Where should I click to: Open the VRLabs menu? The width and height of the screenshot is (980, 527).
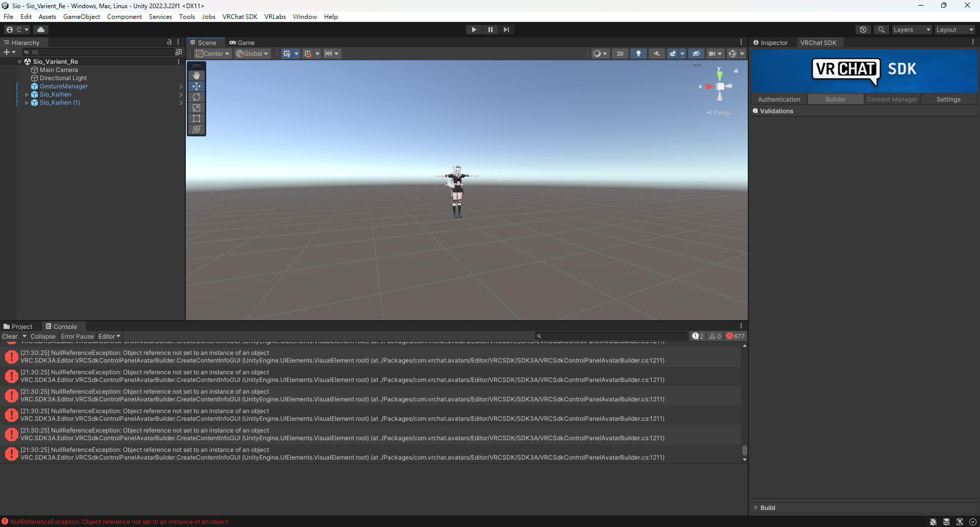[x=275, y=16]
